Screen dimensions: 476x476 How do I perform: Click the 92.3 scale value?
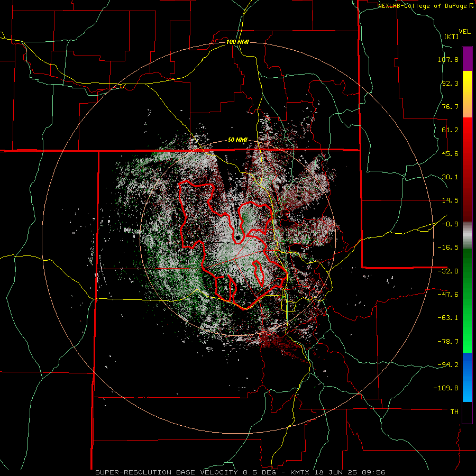pyautogui.click(x=450, y=83)
